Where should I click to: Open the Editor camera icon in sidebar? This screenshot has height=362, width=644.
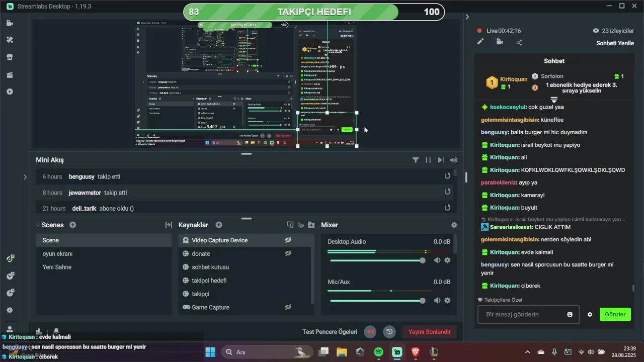click(10, 23)
